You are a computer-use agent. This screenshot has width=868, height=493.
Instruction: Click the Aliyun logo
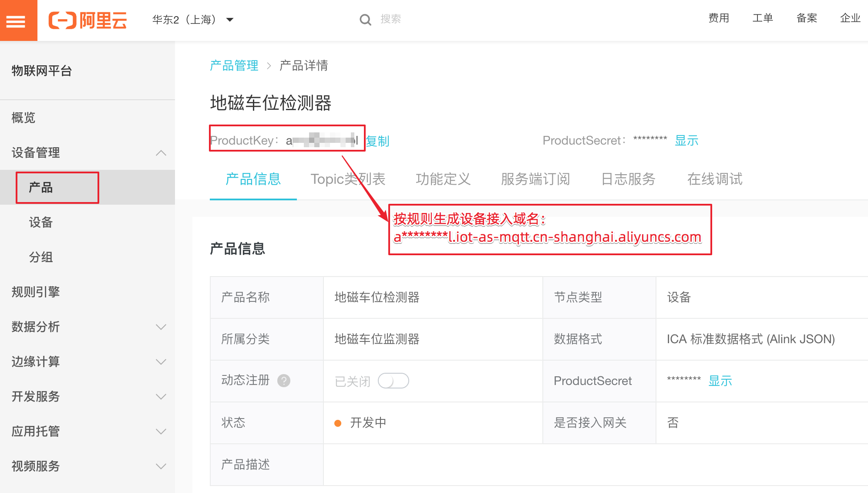pos(88,20)
